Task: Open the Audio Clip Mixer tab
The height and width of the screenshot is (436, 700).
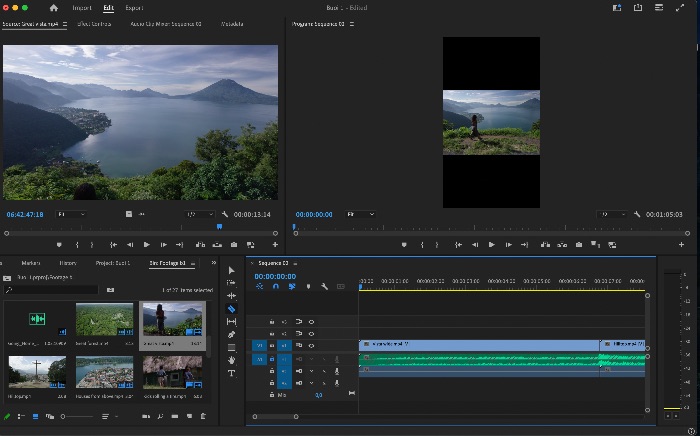Action: point(166,24)
